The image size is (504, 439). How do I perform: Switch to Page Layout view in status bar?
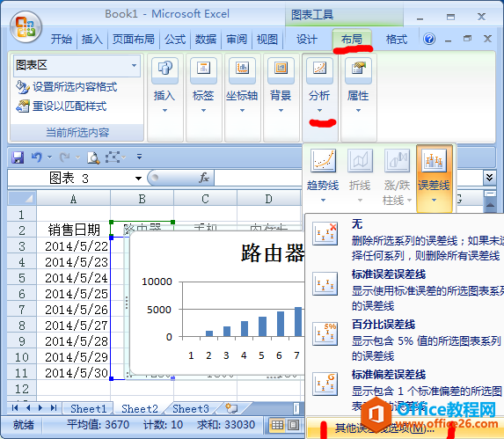293,425
